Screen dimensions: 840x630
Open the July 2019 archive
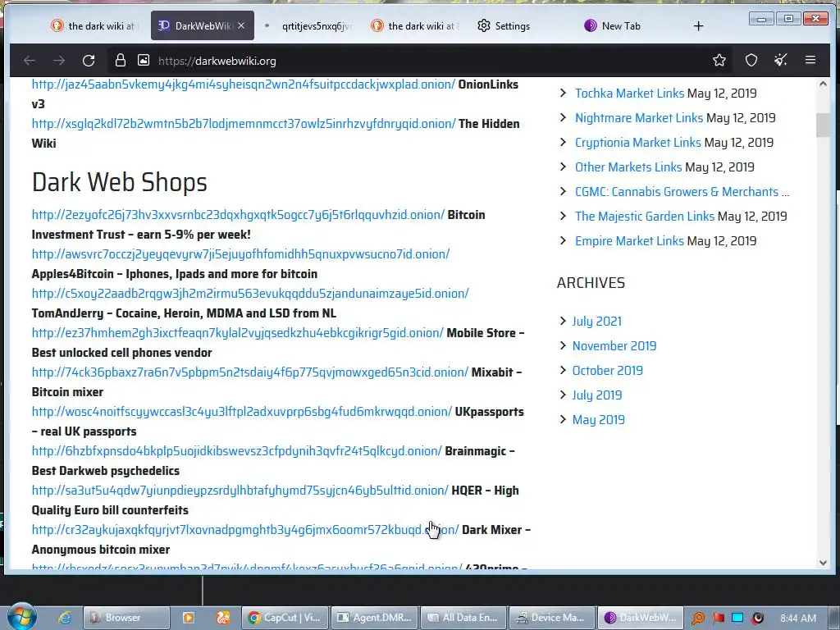[597, 395]
